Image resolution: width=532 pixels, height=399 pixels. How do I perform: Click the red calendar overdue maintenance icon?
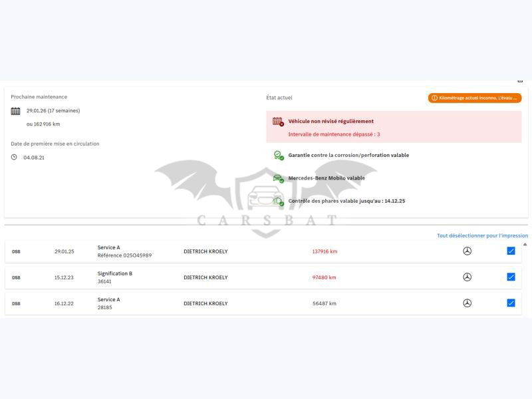click(x=278, y=122)
